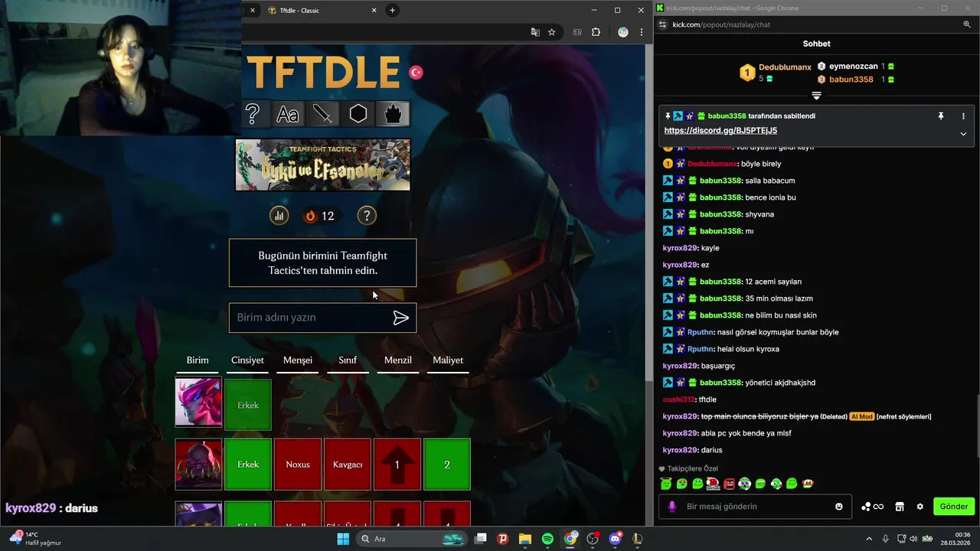This screenshot has width=980, height=551.
Task: Select the Aa text game mode
Action: [x=288, y=114]
